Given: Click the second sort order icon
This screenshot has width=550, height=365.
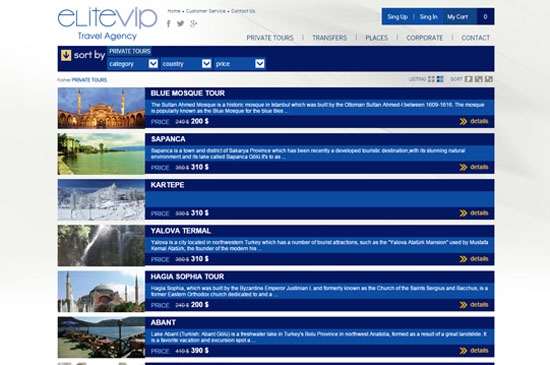Looking at the screenshot, I should [478, 79].
